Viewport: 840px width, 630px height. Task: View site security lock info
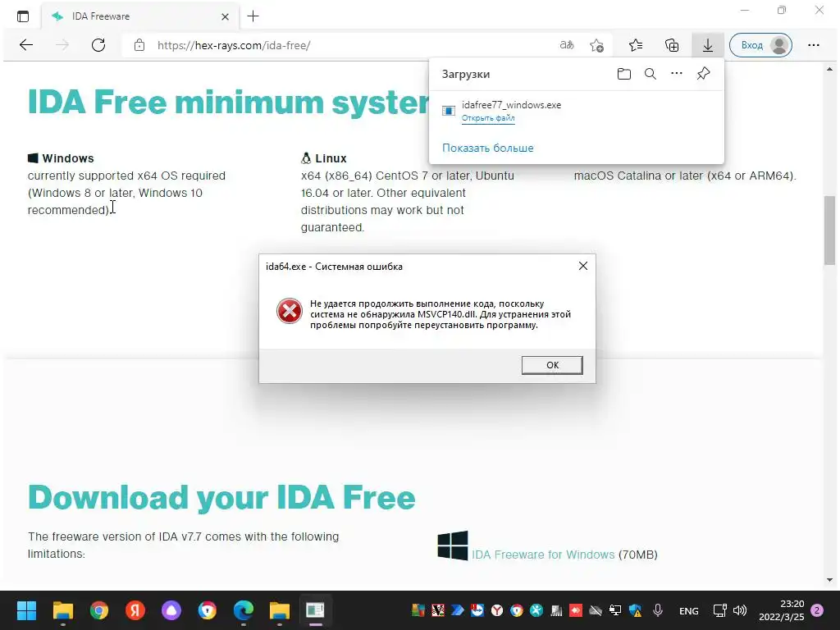[139, 45]
